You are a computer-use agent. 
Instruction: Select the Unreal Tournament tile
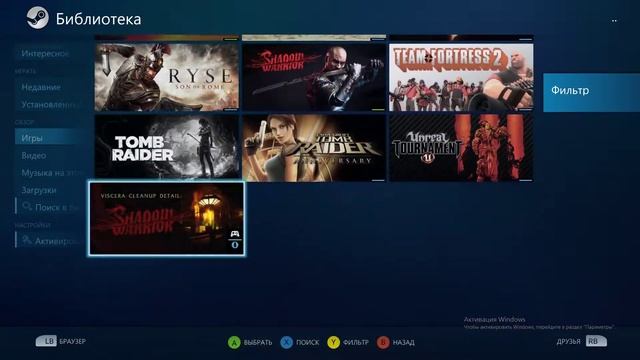point(461,148)
